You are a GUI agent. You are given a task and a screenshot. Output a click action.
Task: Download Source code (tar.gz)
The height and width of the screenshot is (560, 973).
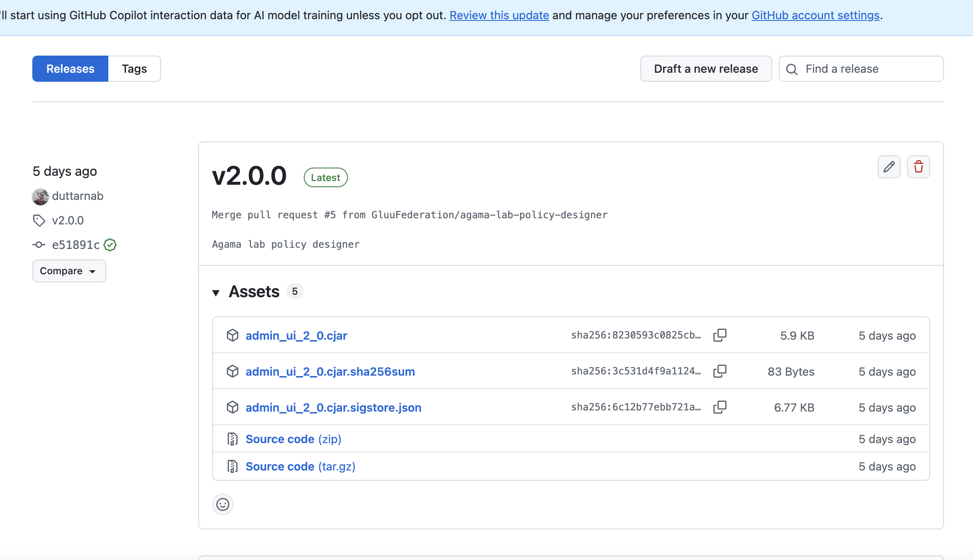coord(300,466)
